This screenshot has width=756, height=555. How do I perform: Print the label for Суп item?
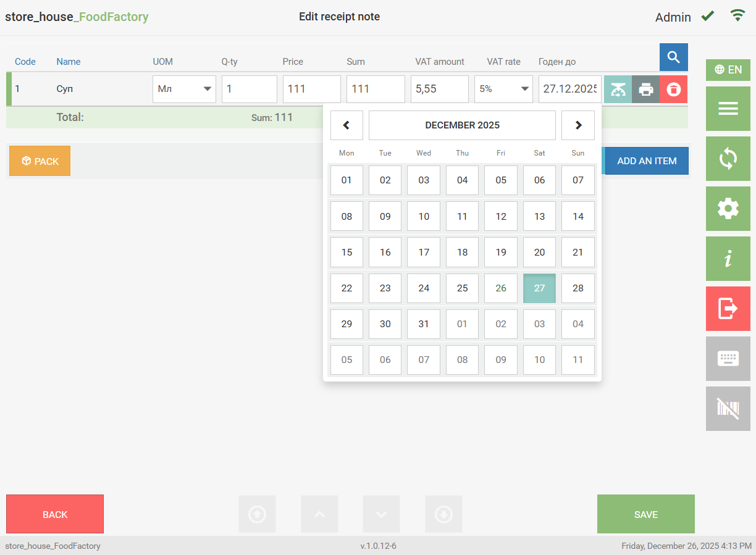(645, 90)
